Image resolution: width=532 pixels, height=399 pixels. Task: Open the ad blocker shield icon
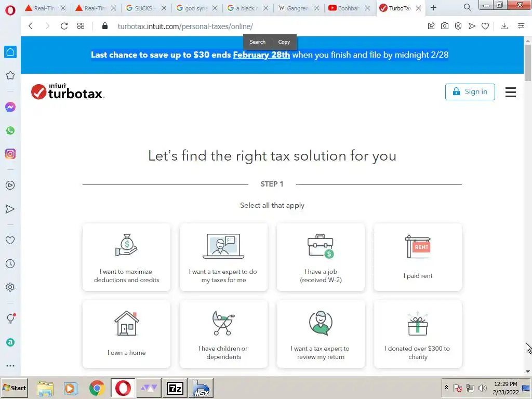click(x=458, y=26)
